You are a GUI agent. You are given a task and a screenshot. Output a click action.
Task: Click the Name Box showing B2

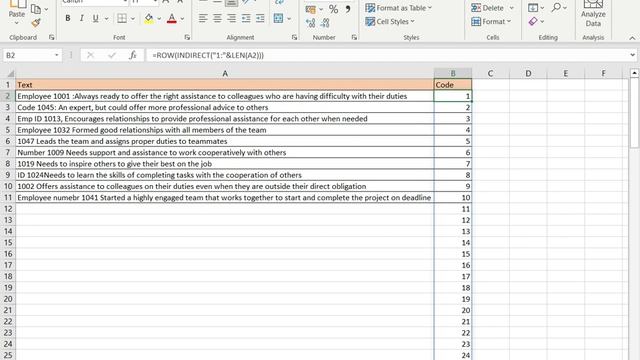(x=28, y=55)
